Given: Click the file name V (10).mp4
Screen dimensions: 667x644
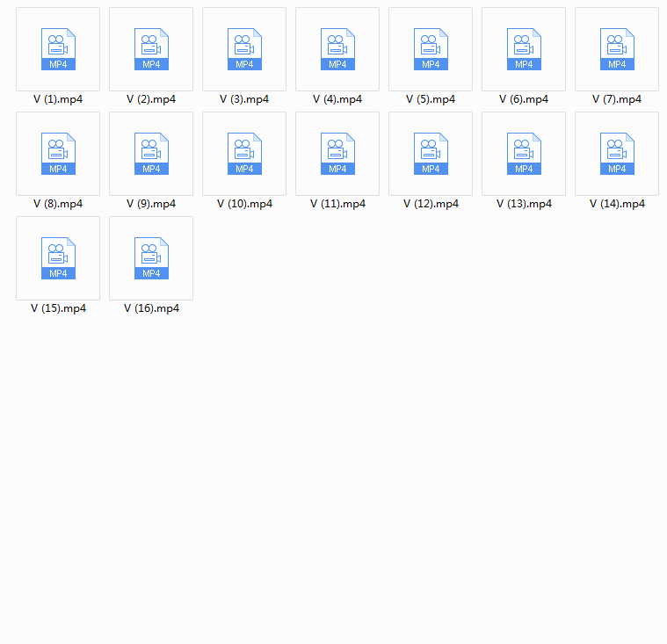Looking at the screenshot, I should click(244, 204).
